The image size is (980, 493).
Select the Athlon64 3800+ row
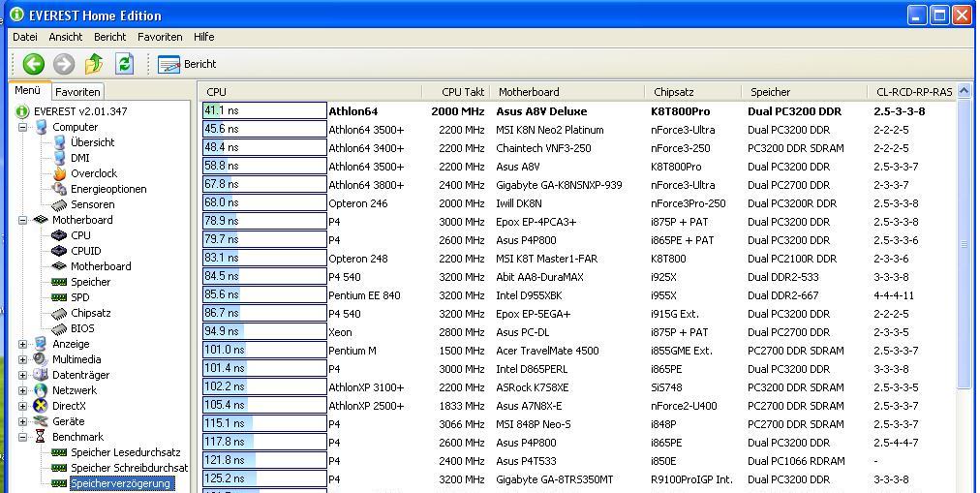coord(579,185)
